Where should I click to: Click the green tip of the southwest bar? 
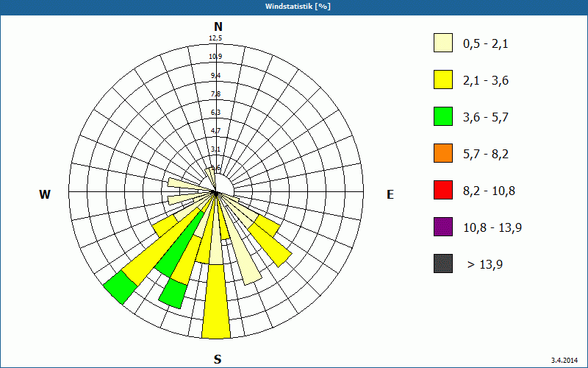[x=121, y=287]
